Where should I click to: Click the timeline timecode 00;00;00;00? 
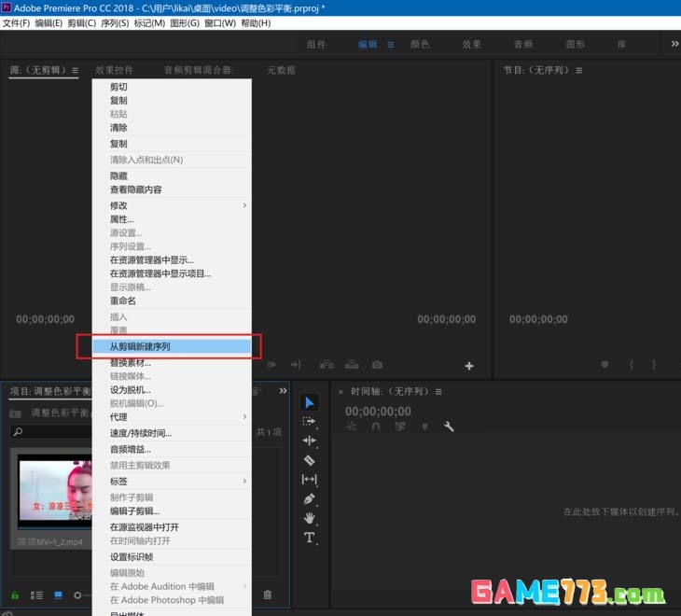(378, 412)
